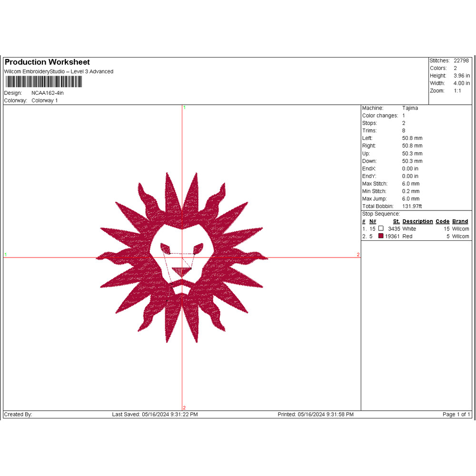Click the green '1' marker at top of vertical line
This screenshot has width=476, height=476.
point(185,108)
